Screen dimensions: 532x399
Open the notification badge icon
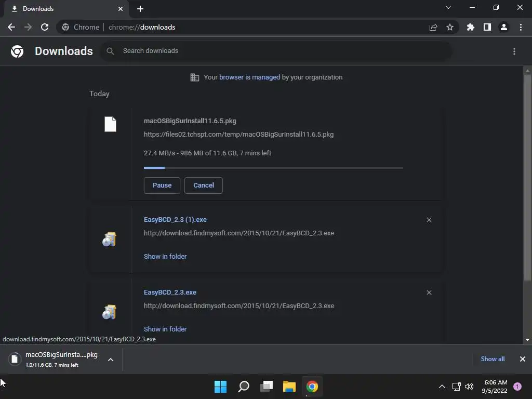pos(517,387)
